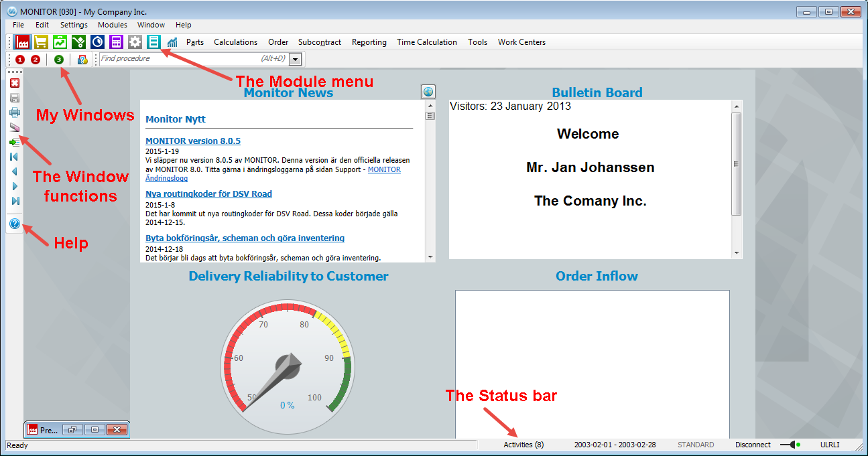Click the Save floppy disk icon
The height and width of the screenshot is (456, 868).
coord(15,98)
